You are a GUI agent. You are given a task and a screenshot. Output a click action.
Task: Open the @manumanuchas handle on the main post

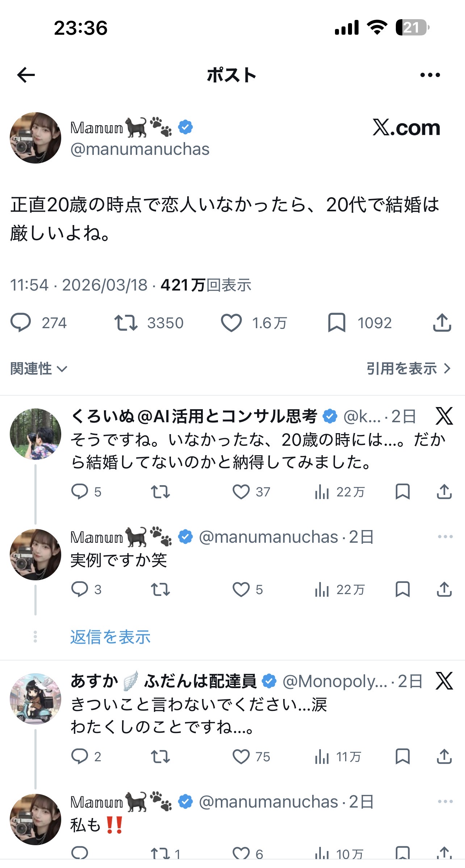(x=140, y=149)
